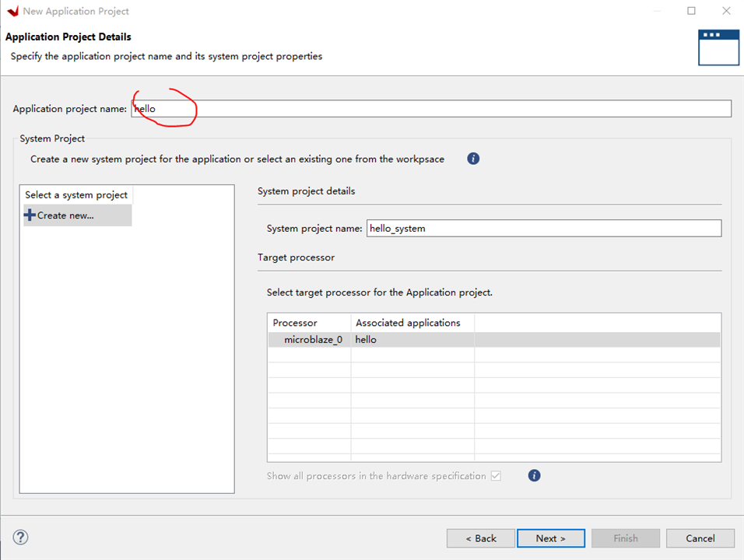This screenshot has width=744, height=560.
Task: Toggle Show all processors checkbox
Action: click(496, 475)
